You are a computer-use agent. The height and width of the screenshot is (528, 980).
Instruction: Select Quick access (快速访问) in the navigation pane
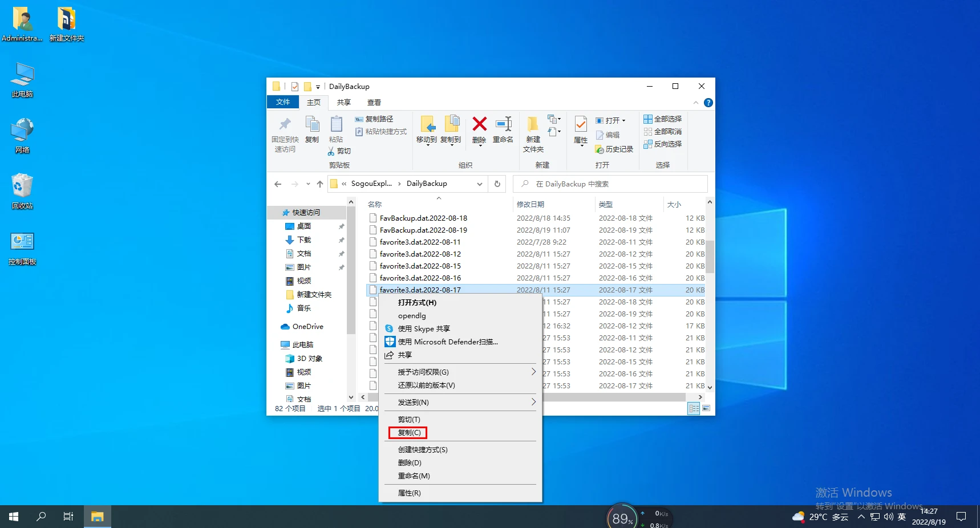coord(306,213)
